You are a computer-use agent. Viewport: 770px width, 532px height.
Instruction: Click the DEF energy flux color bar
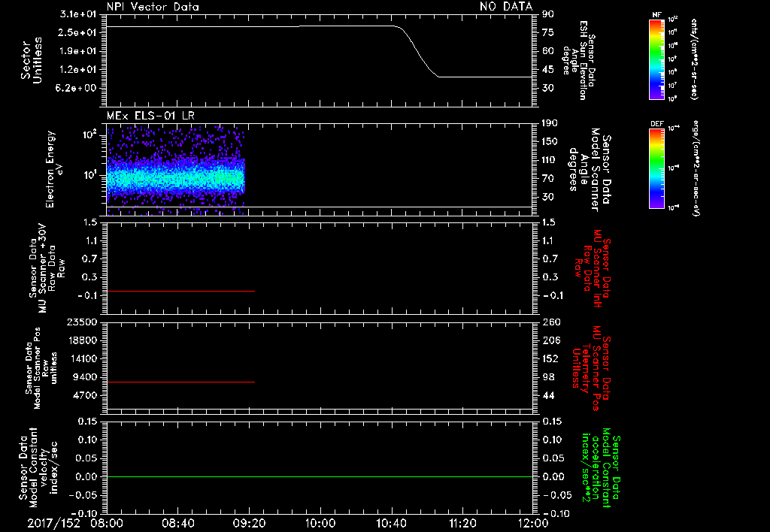(x=657, y=168)
